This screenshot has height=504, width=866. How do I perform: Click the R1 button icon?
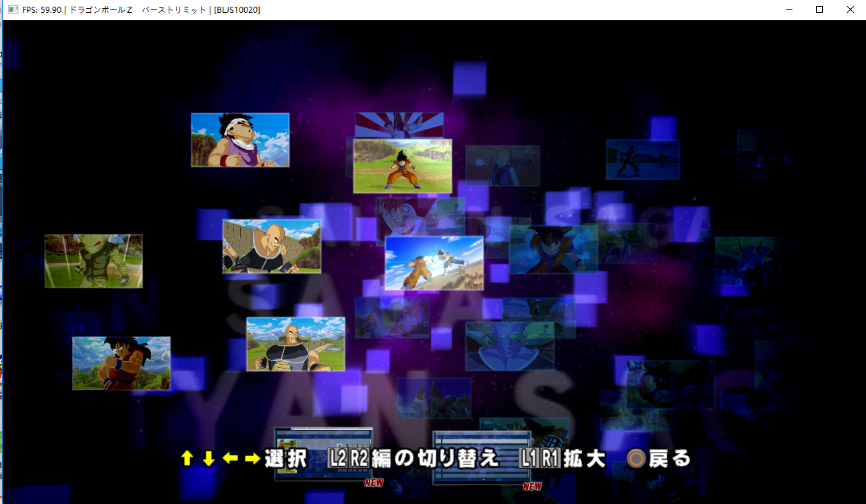(550, 459)
